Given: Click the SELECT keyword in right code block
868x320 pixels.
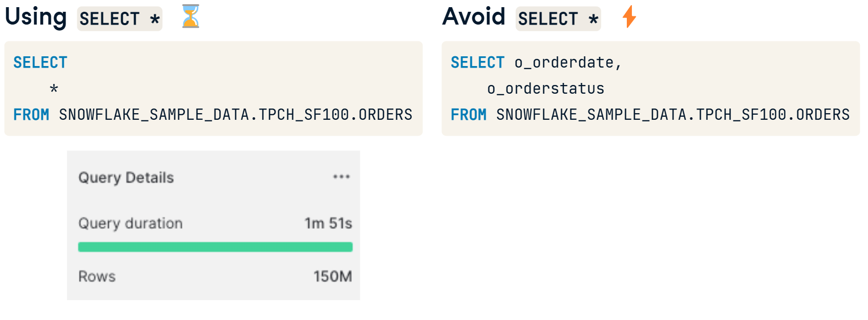Looking at the screenshot, I should click(x=478, y=62).
